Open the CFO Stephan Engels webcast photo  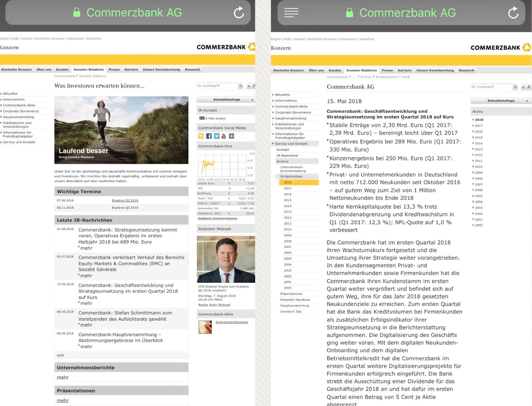pyautogui.click(x=226, y=259)
